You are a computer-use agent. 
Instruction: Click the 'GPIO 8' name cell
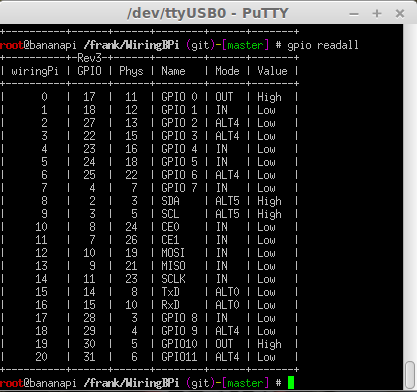tap(179, 318)
